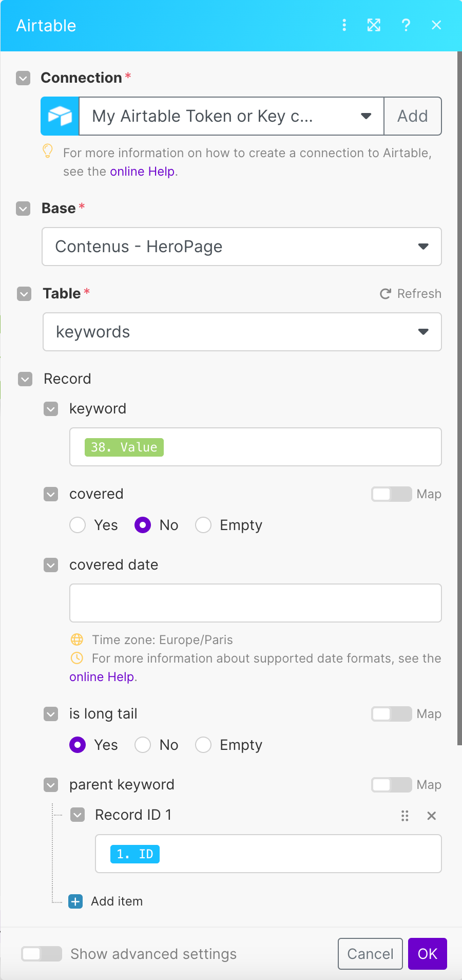
Task: Click the expand to fullscreen icon
Action: (374, 25)
